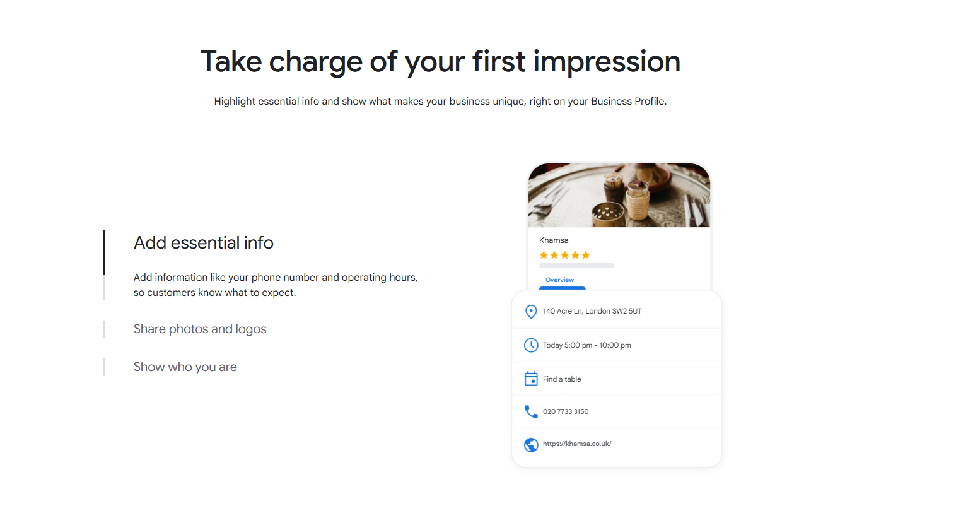Screen dimensions: 980x513
Task: Click the Today 5:00 pm - 10:00 pm hours
Action: [x=587, y=345]
